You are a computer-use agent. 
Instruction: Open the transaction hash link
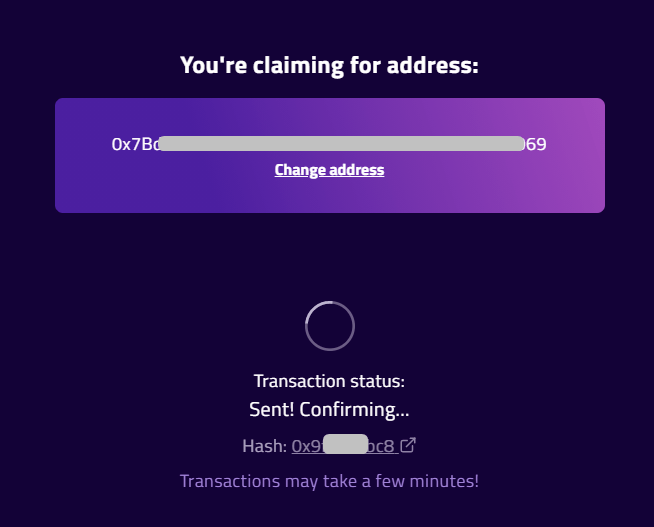pyautogui.click(x=343, y=446)
